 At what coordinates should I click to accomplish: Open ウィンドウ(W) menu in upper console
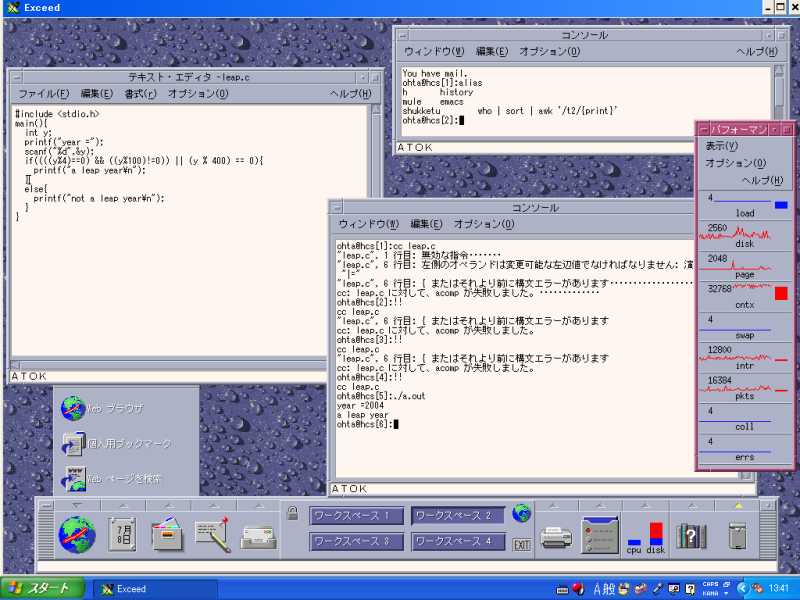[434, 52]
